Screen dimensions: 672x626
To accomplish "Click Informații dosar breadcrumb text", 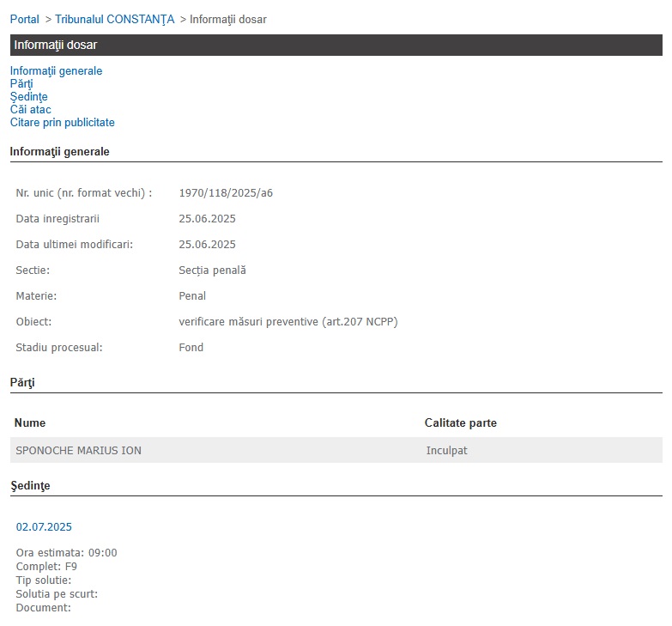I will coord(228,19).
